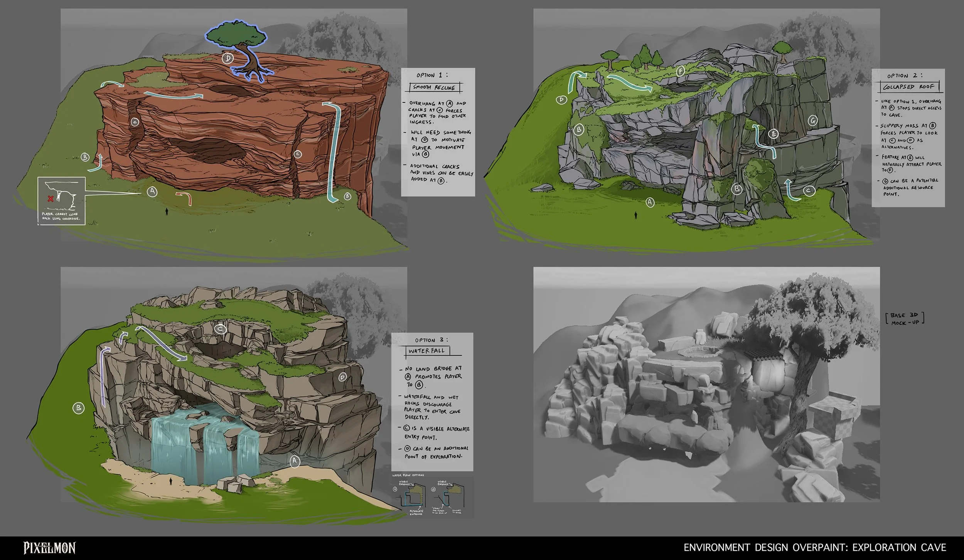This screenshot has width=964, height=560.
Task: Click circled marker E beside the upward arrow
Action: (x=773, y=134)
